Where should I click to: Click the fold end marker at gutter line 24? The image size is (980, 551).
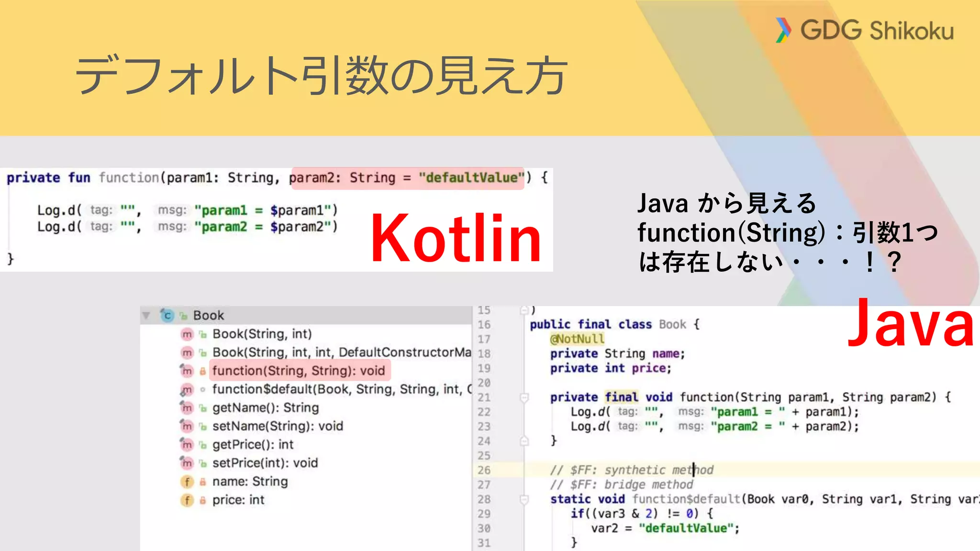click(524, 441)
